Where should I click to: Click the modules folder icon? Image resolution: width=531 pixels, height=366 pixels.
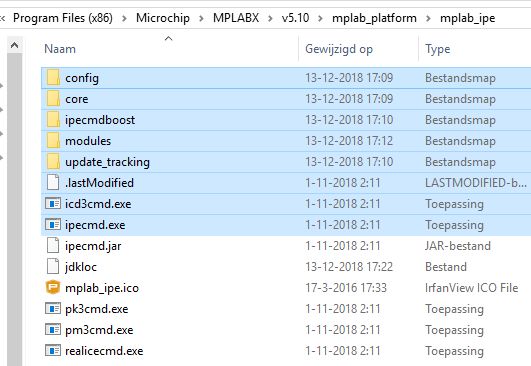[x=53, y=141]
